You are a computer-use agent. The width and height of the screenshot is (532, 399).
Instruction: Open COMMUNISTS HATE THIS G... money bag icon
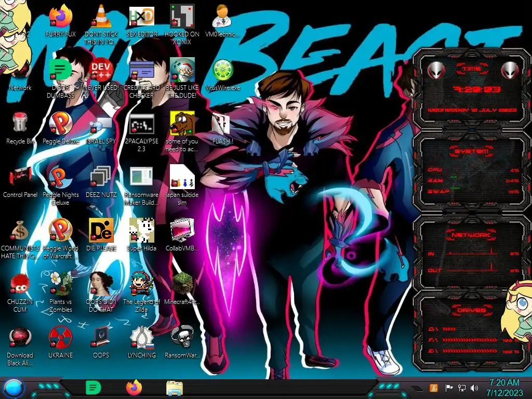(20, 230)
